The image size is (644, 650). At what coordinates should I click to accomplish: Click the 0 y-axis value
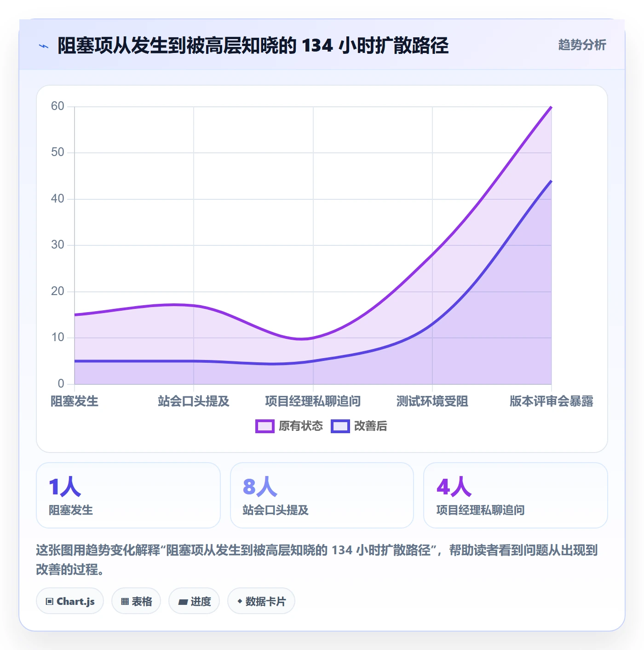point(61,384)
